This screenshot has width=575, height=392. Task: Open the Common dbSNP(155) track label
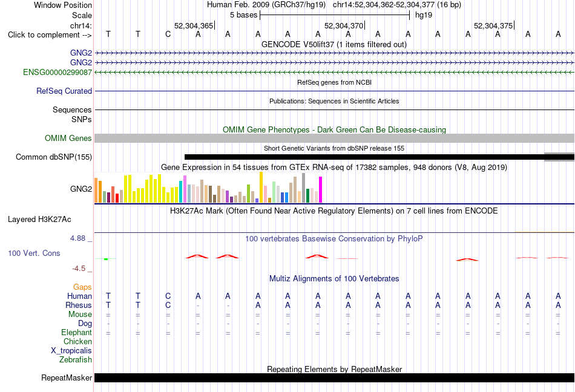coord(54,157)
